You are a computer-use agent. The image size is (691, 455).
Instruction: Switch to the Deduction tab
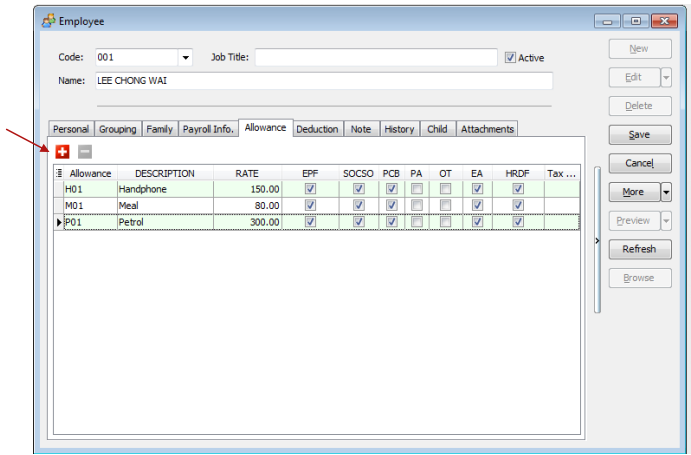(x=317, y=129)
